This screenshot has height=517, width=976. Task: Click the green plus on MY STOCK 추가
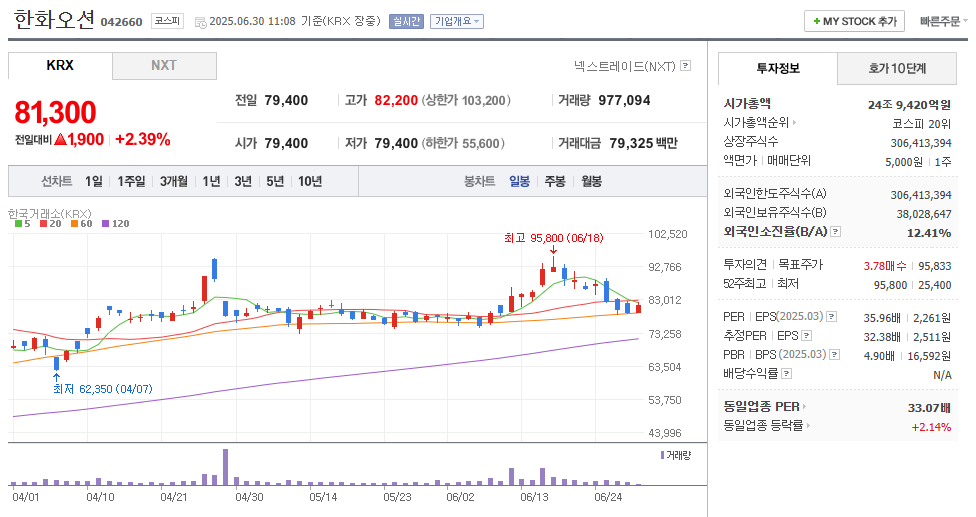[x=816, y=22]
